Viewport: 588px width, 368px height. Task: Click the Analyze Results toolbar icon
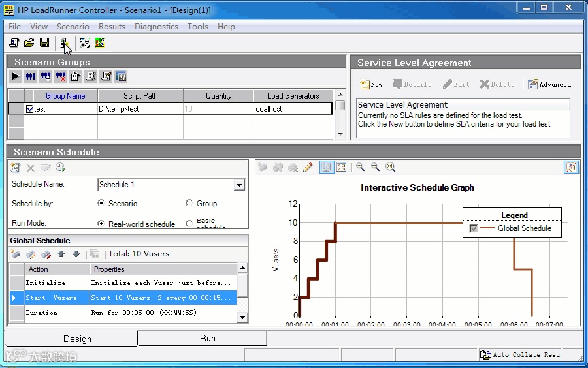click(85, 43)
